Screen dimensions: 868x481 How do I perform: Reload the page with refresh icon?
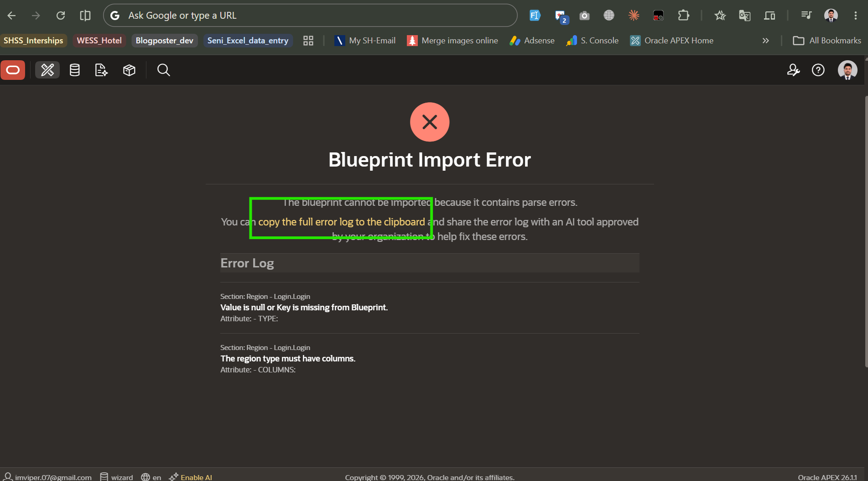[61, 16]
